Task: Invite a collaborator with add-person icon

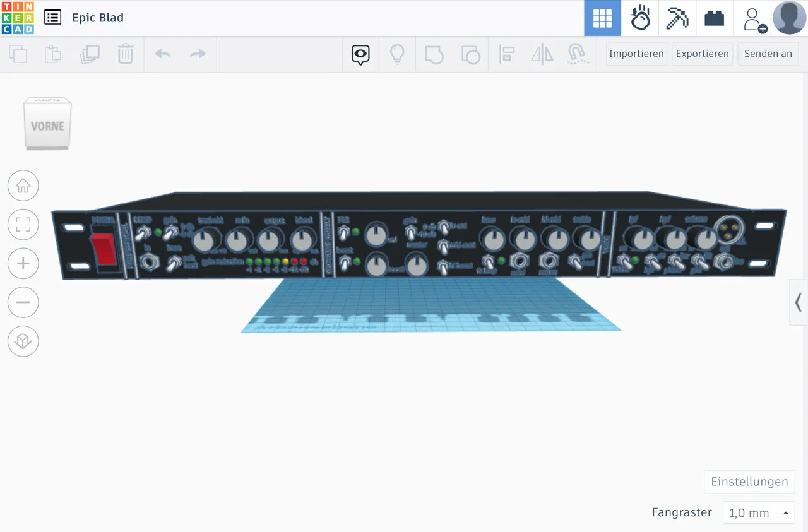Action: pyautogui.click(x=754, y=18)
